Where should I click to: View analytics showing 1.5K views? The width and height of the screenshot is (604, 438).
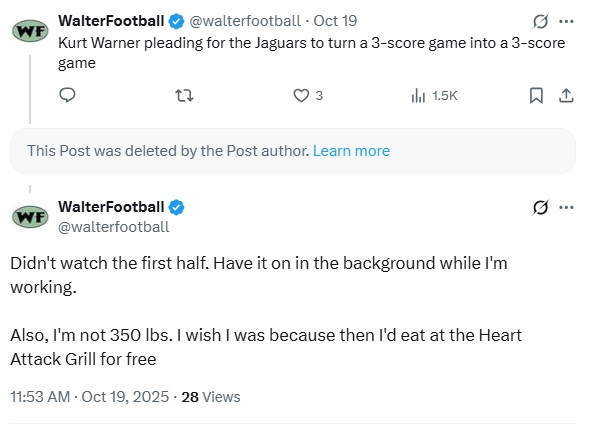[x=433, y=96]
